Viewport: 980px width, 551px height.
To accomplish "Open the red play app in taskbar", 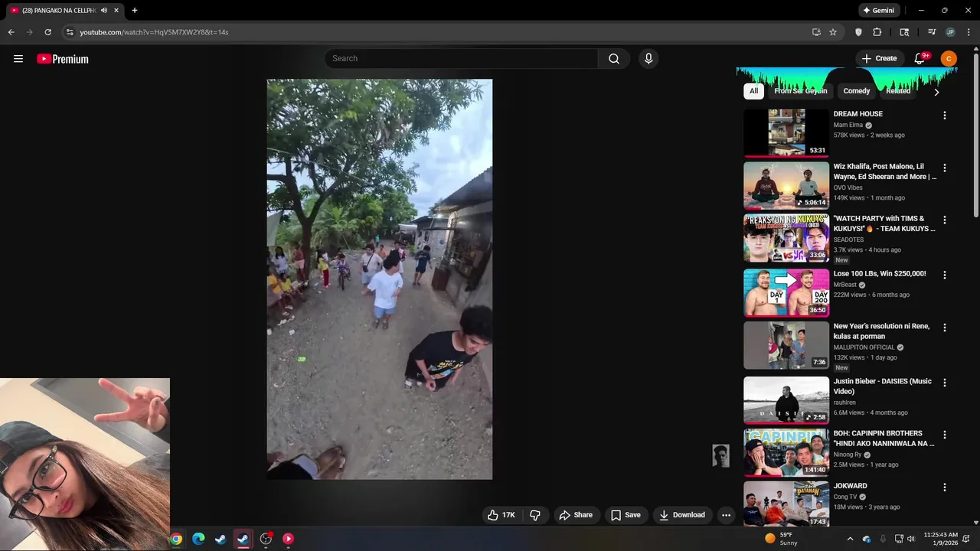I will point(288,539).
